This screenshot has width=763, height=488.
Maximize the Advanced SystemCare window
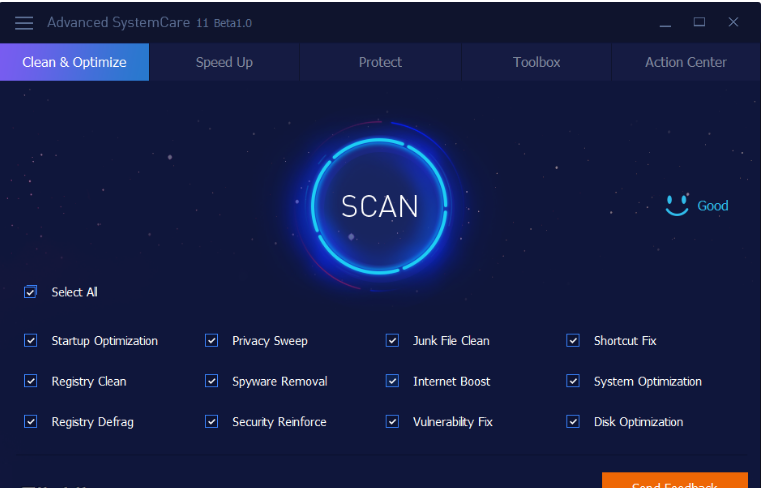tap(699, 22)
